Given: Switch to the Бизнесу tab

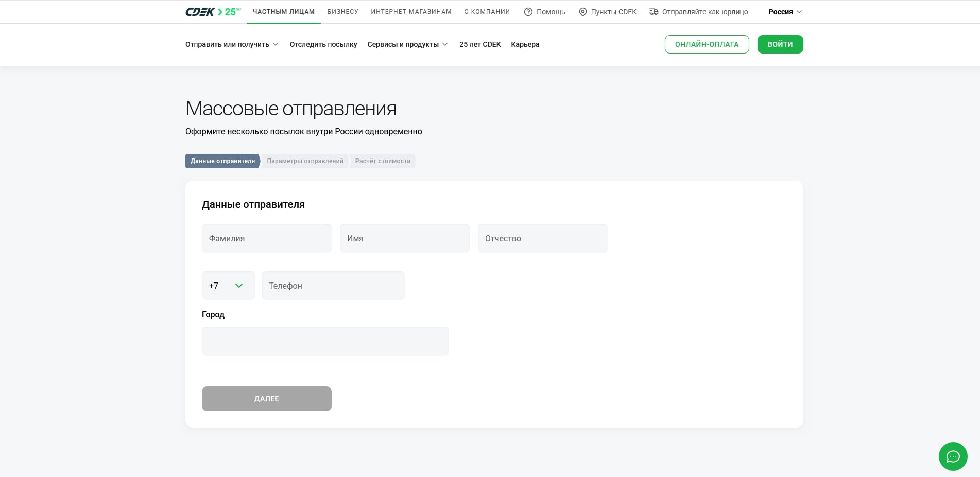Looking at the screenshot, I should (x=342, y=12).
